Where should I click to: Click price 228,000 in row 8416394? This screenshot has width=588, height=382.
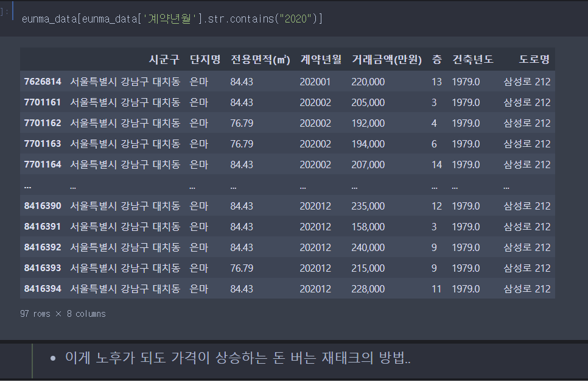click(368, 289)
